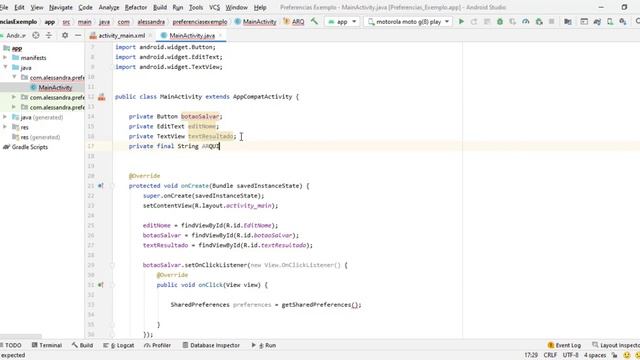Click the Apply Changes and Restart Activity icon
This screenshot has width=640, height=360.
coord(474,22)
